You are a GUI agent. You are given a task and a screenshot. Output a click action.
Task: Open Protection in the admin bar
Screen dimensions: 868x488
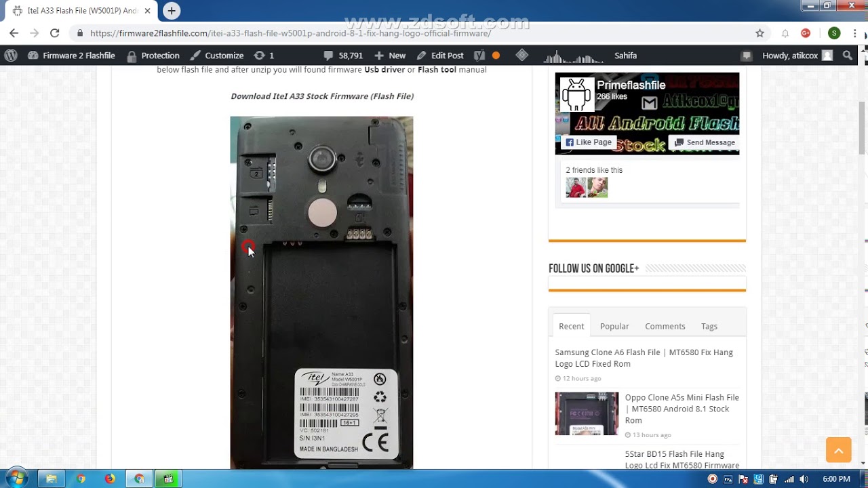153,56
